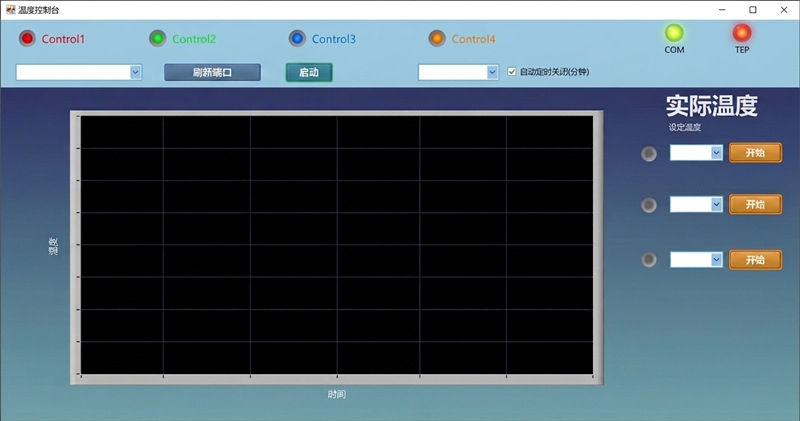Click the TEP status LED
This screenshot has height=421, width=800.
point(741,33)
